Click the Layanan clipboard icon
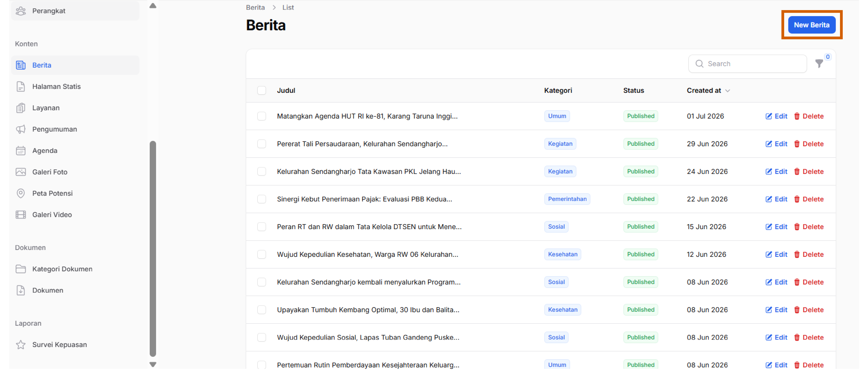Screen dimensions: 868x377 (x=21, y=108)
